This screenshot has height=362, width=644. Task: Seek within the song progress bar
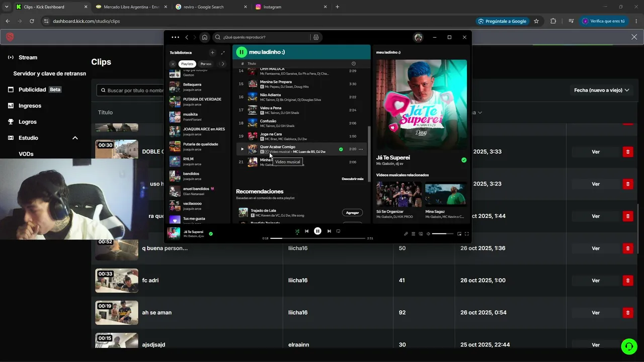(318, 238)
